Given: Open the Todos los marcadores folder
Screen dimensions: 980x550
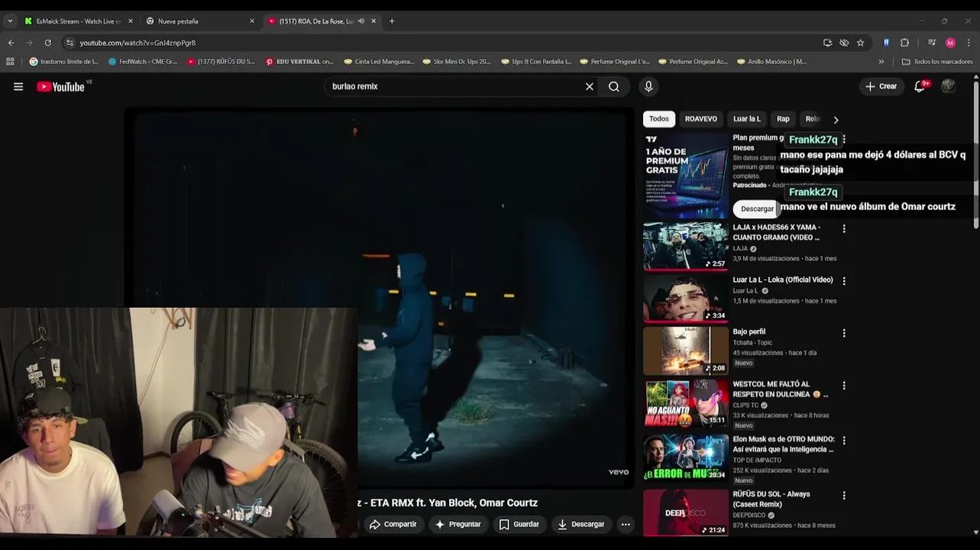Looking at the screenshot, I should (x=937, y=61).
